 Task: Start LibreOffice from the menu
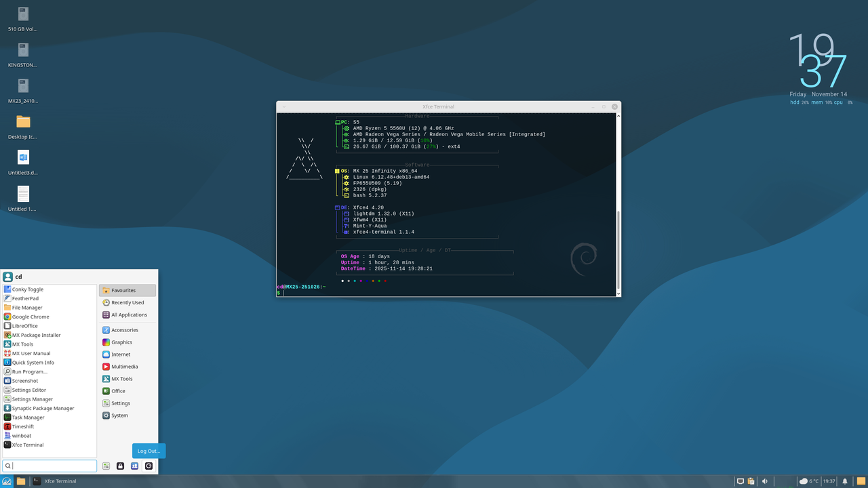click(x=50, y=326)
